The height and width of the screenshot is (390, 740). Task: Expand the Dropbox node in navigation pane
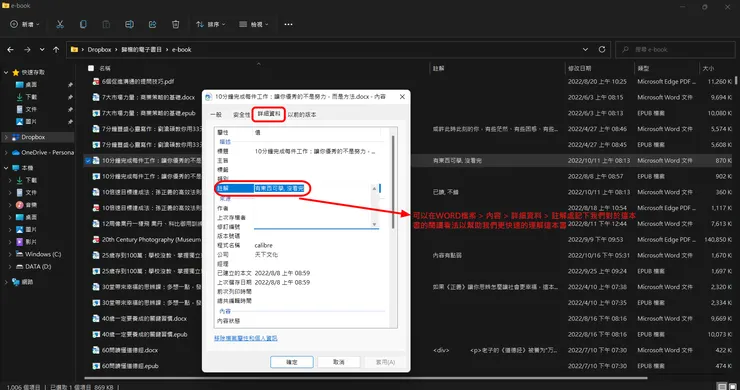point(6,137)
